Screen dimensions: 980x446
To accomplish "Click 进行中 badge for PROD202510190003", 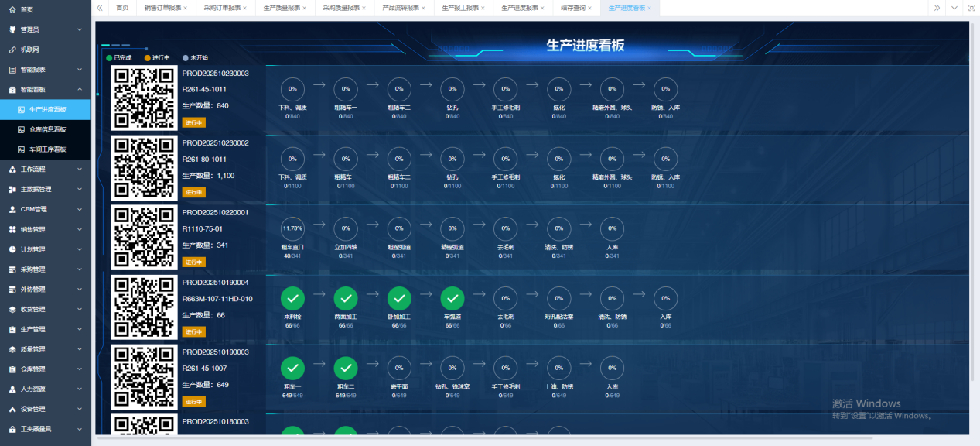I will point(193,402).
